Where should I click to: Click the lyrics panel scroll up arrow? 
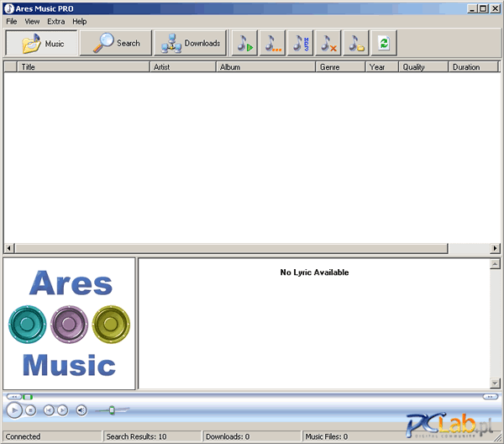pos(495,264)
